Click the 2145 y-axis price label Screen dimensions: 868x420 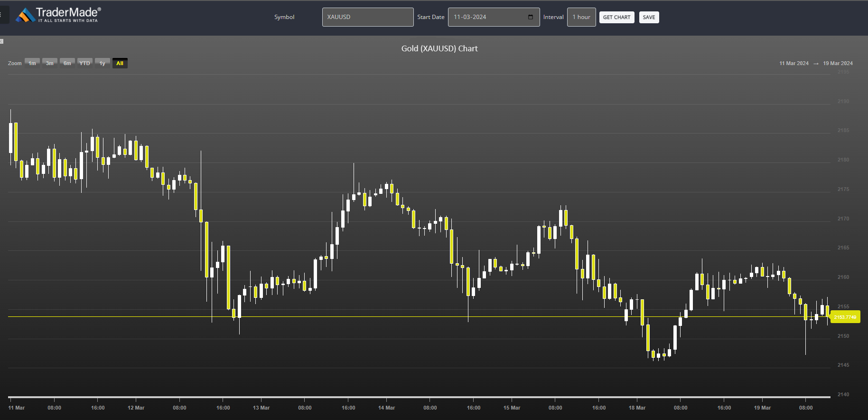pos(843,365)
